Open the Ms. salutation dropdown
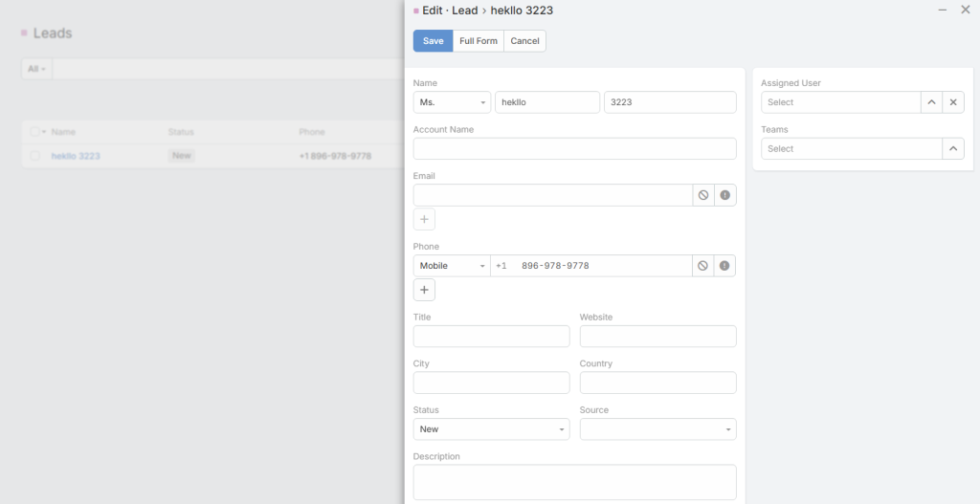The image size is (980, 504). (452, 102)
